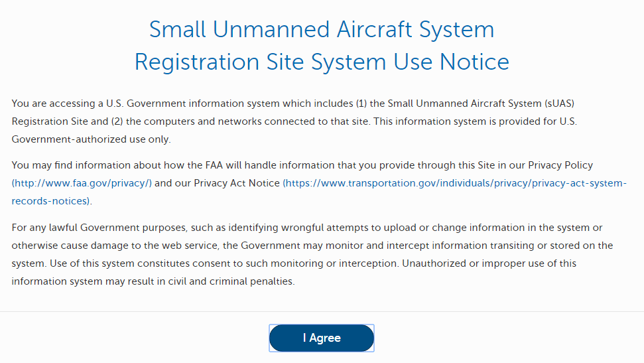Click the 'Privacy Policy' words before the FAA link
The image size is (644, 363).
click(x=560, y=165)
